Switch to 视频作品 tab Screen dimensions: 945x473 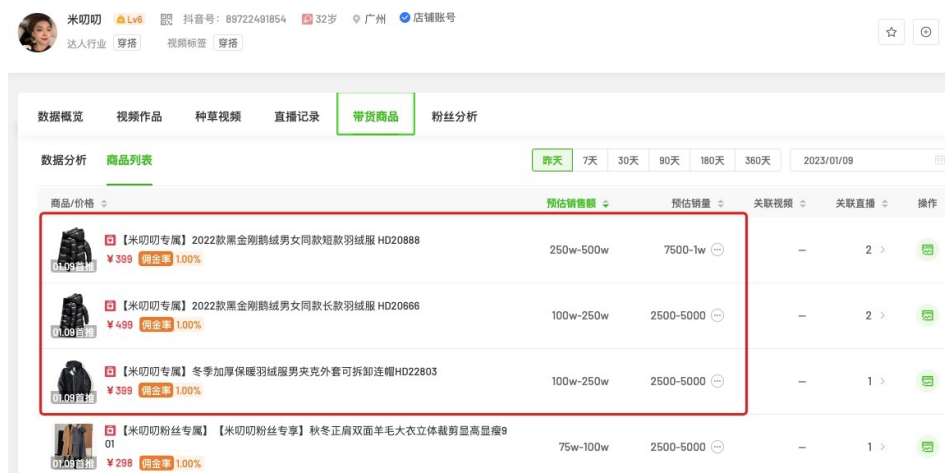[139, 117]
